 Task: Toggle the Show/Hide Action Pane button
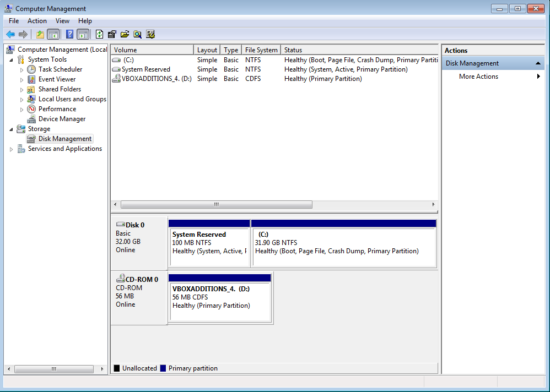point(83,34)
